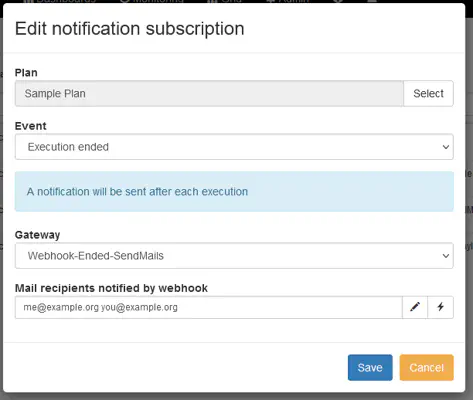Click the Gateway field label
Screen dimensions: 473x400
pyautogui.click(x=37, y=235)
